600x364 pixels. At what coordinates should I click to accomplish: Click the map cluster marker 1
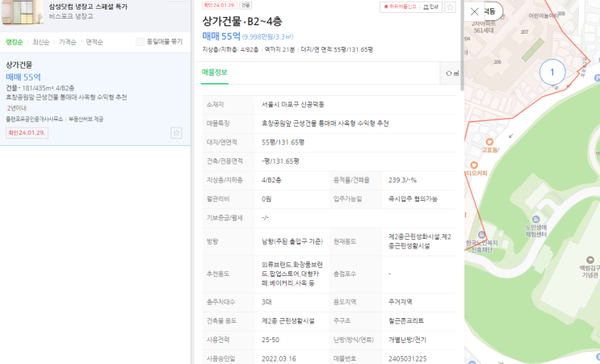(x=552, y=72)
